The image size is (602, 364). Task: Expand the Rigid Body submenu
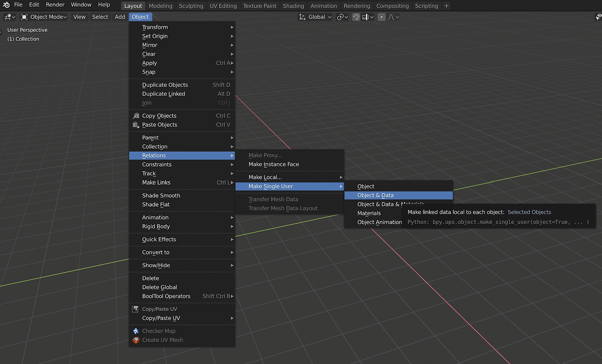tap(182, 226)
